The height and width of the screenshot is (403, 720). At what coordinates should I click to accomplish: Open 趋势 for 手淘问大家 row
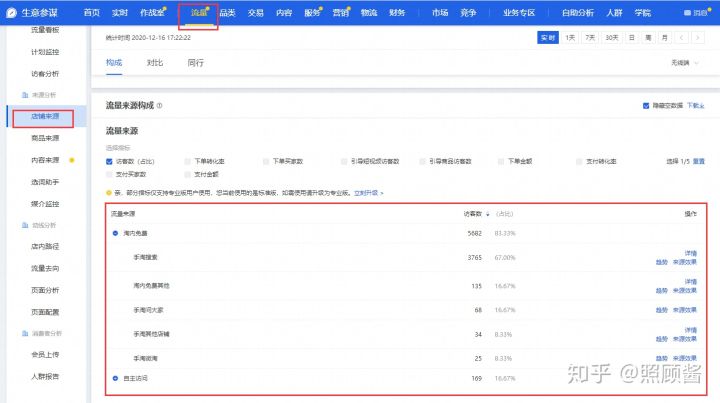(662, 310)
